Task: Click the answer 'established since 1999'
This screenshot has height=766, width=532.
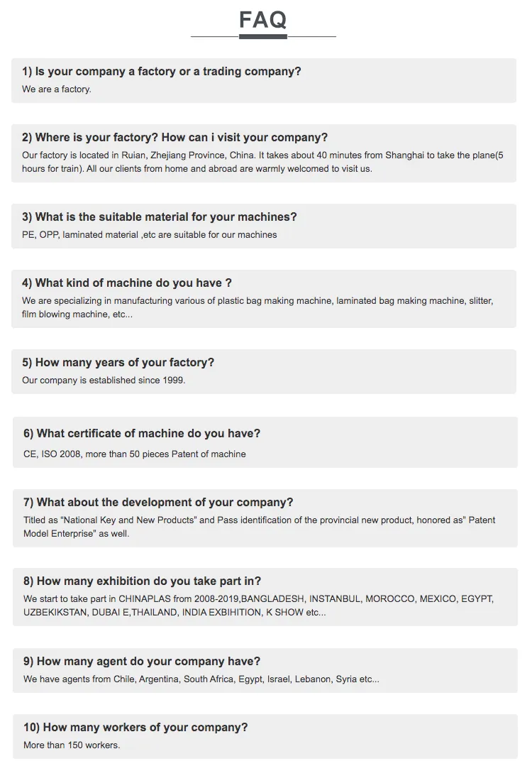Action: click(104, 381)
